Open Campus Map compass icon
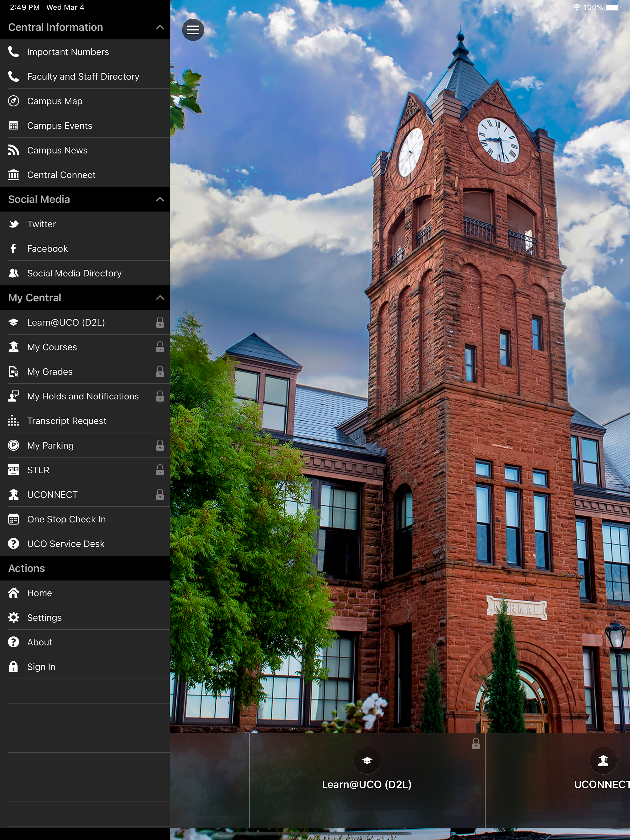 (x=14, y=101)
